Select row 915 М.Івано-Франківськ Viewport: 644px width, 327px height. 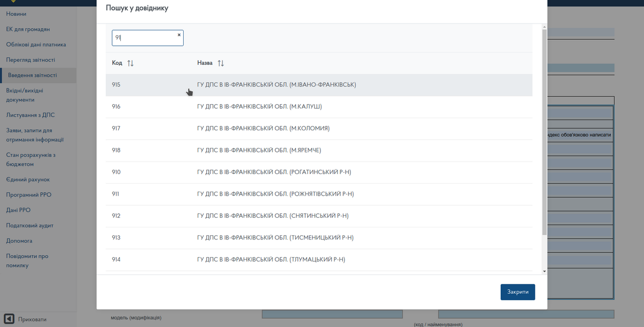[x=276, y=85]
